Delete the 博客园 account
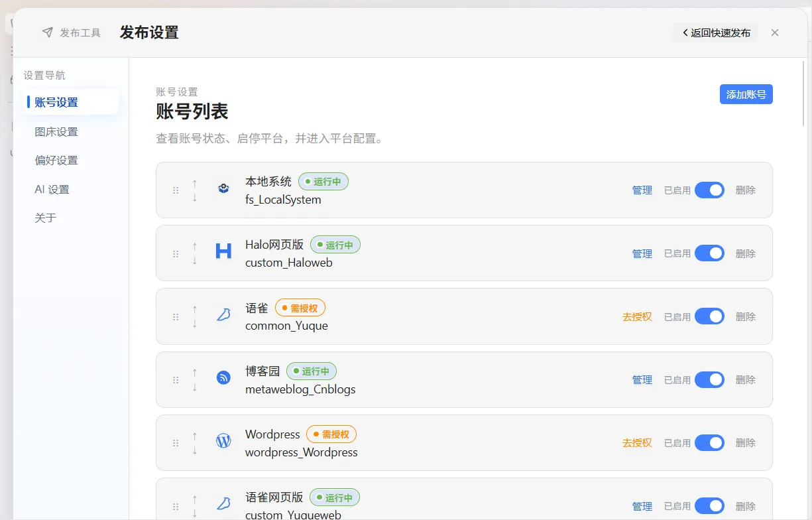The width and height of the screenshot is (812, 520). [x=746, y=379]
